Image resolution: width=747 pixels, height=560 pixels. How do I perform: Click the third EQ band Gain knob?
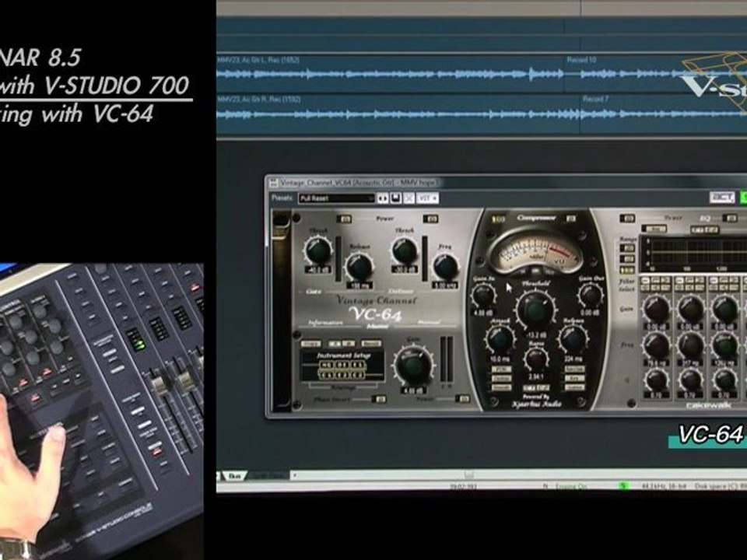[724, 309]
